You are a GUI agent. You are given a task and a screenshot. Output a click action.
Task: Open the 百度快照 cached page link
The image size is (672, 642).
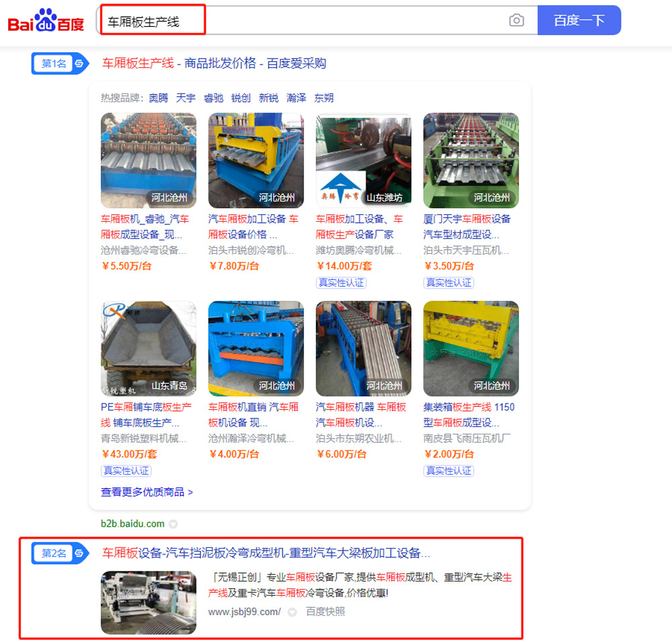325,612
